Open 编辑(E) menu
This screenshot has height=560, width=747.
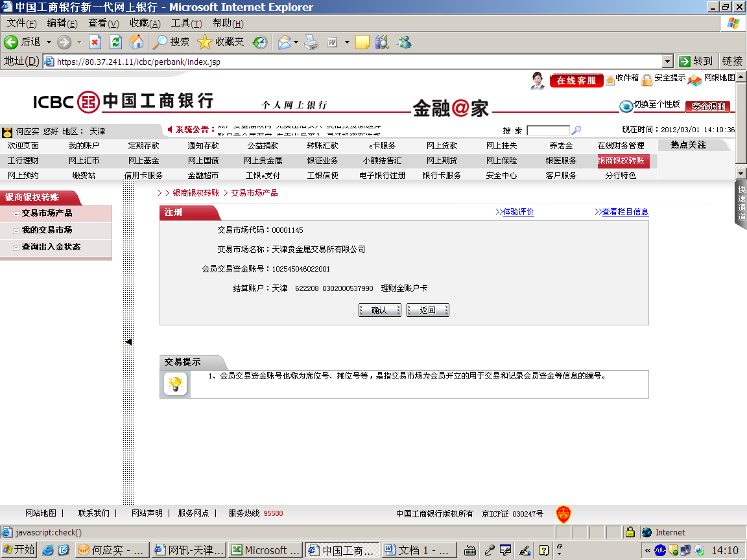(62, 23)
